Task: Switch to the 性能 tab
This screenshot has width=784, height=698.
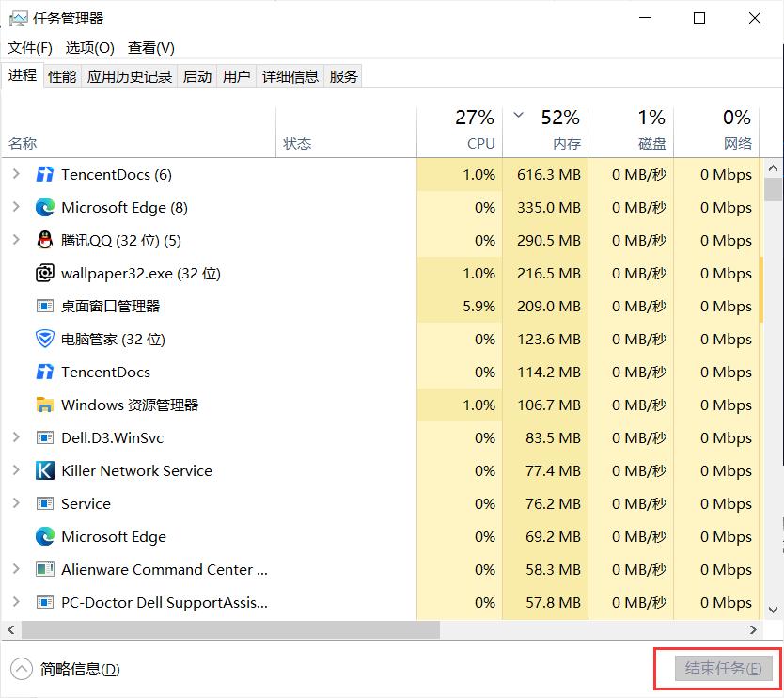Action: (x=61, y=76)
